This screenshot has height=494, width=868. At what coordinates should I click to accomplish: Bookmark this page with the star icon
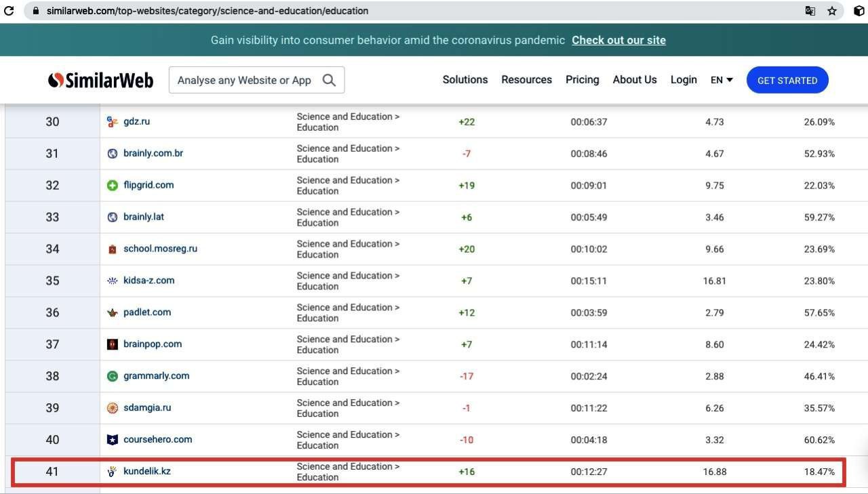coord(832,11)
